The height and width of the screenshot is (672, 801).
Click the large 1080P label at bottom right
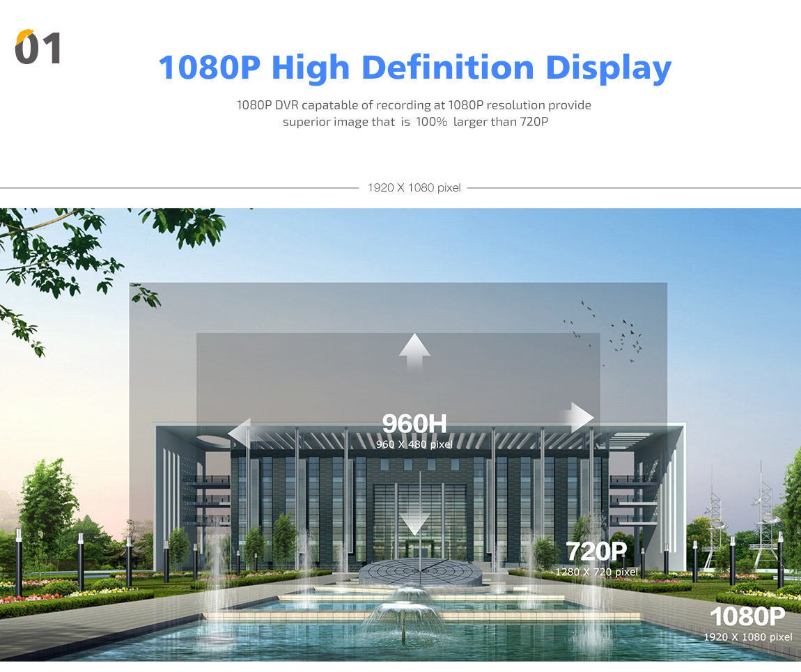coord(747,616)
